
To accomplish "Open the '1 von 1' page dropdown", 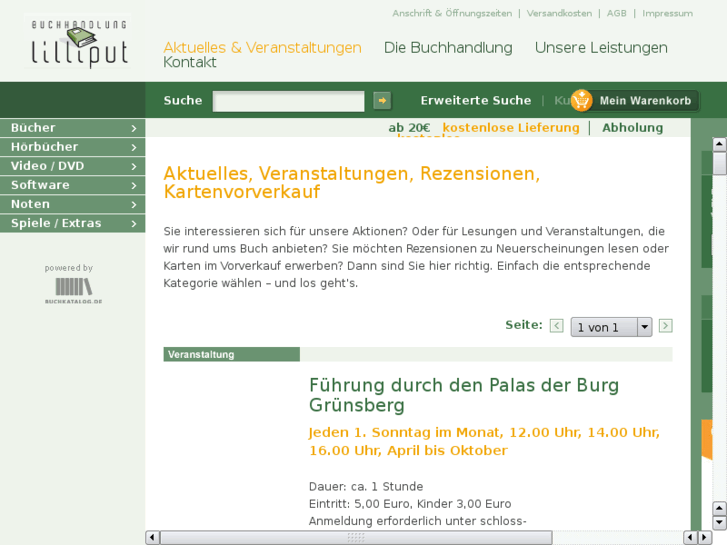I will (611, 327).
